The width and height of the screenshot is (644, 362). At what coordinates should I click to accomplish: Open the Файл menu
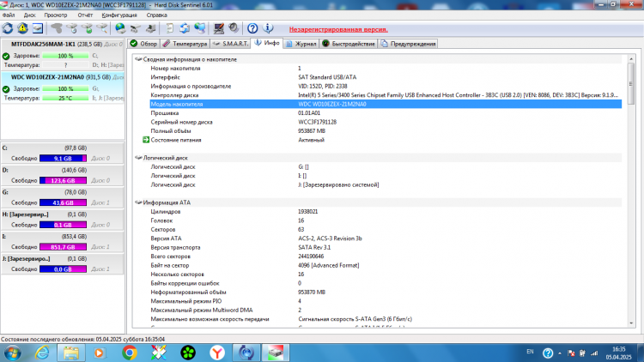pos(9,15)
